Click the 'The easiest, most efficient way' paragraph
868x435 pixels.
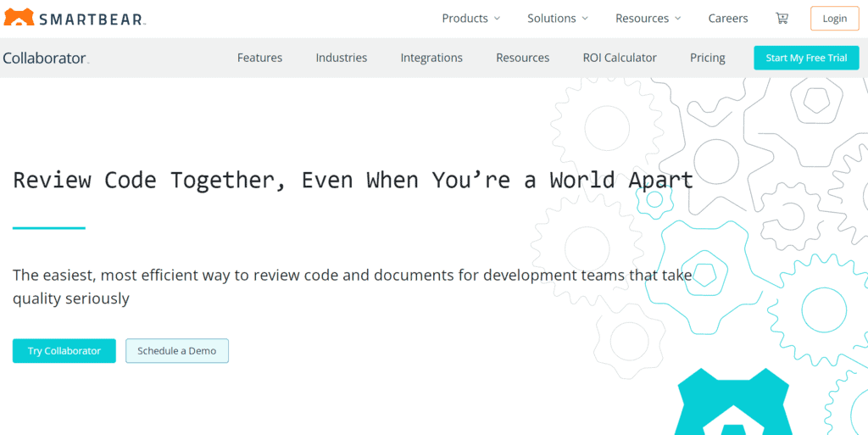(353, 287)
